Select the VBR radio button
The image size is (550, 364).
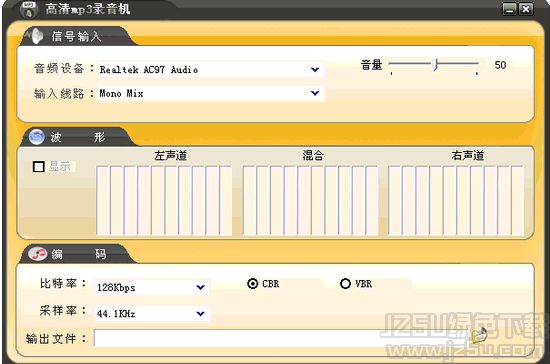(345, 283)
